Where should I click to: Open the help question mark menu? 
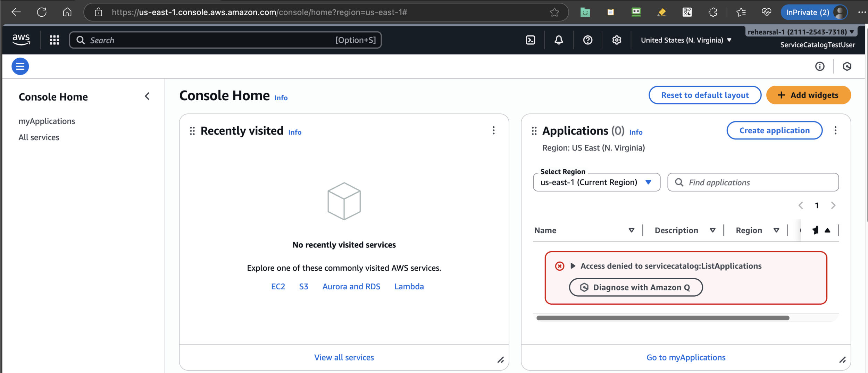coord(587,40)
